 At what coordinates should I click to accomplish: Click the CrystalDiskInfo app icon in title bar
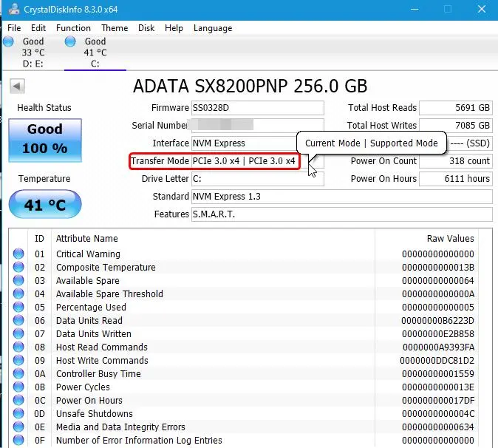pos(13,10)
